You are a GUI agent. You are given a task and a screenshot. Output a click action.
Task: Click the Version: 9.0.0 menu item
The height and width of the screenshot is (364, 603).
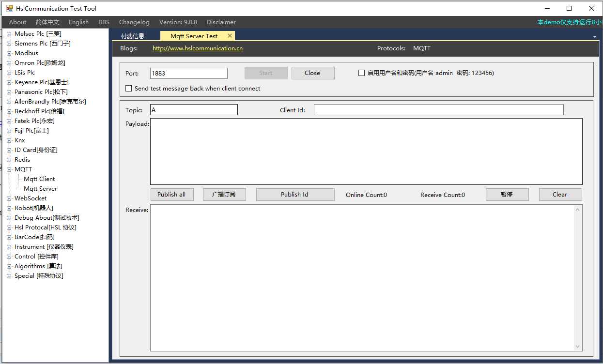(178, 22)
